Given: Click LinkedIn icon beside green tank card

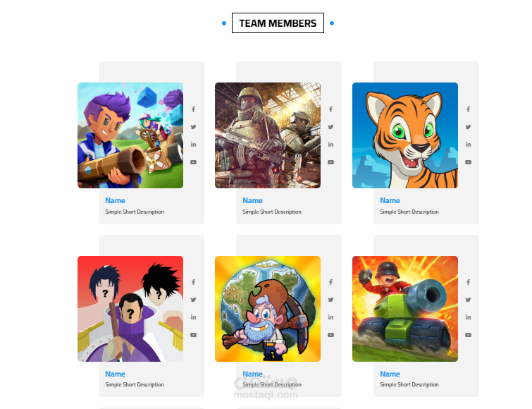Looking at the screenshot, I should click(468, 317).
